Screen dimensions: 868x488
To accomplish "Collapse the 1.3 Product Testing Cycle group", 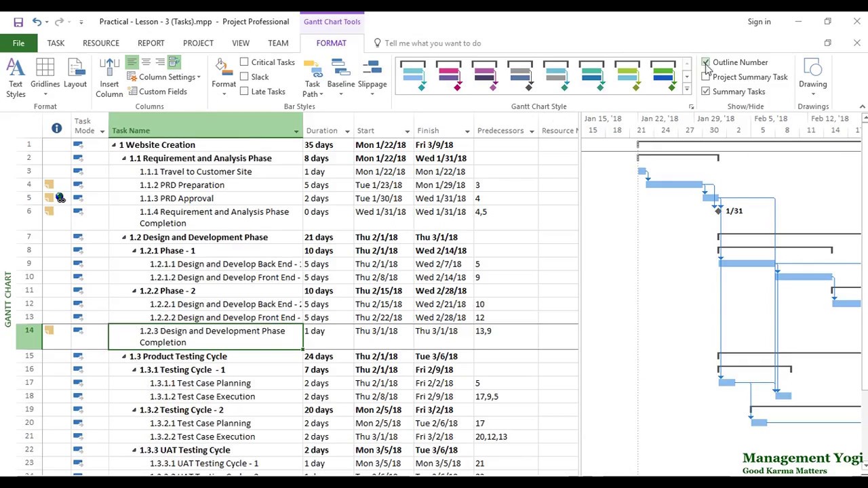I will tap(124, 357).
